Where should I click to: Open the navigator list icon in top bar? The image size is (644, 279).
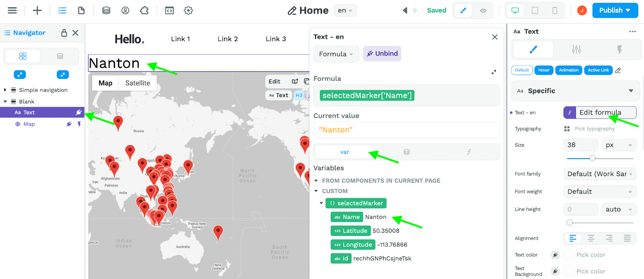coord(62,10)
